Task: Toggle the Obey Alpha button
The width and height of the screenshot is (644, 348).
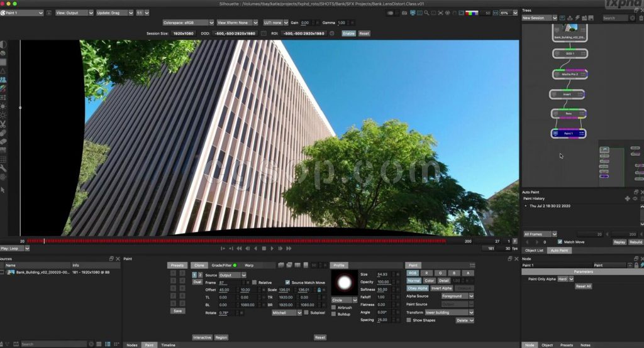Action: [418, 288]
